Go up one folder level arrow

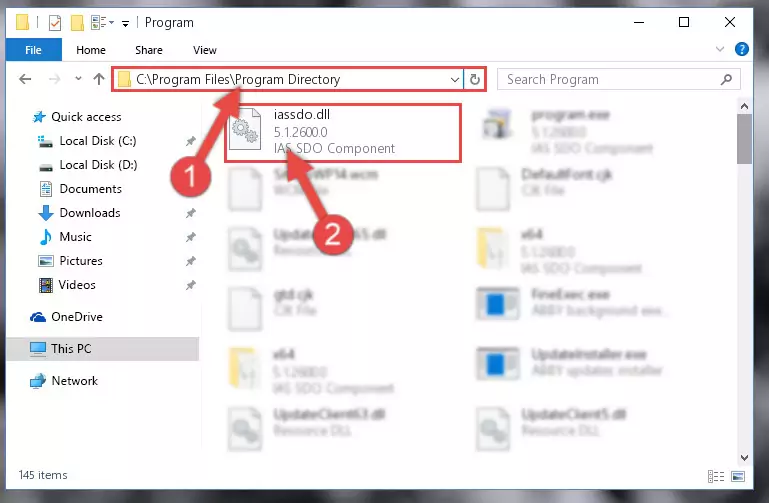(99, 79)
